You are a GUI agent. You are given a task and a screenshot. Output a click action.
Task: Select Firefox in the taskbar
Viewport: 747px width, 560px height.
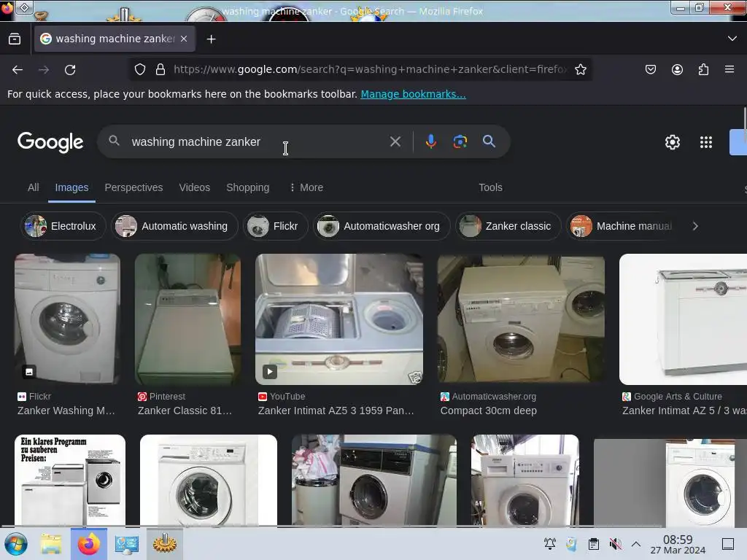89,544
